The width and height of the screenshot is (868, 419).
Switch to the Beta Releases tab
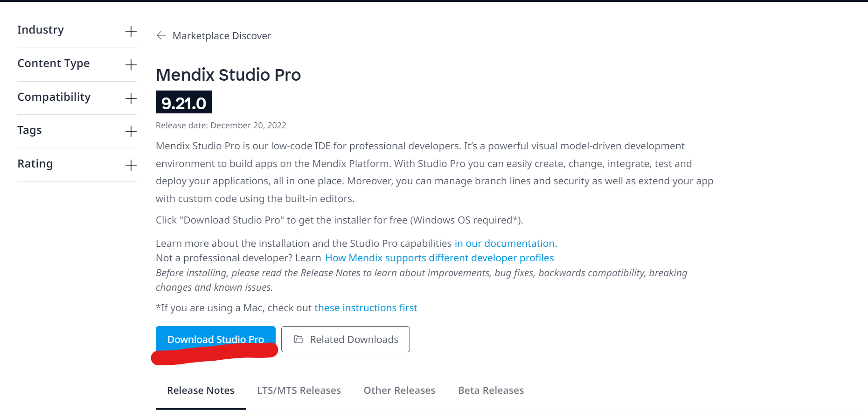coord(491,391)
